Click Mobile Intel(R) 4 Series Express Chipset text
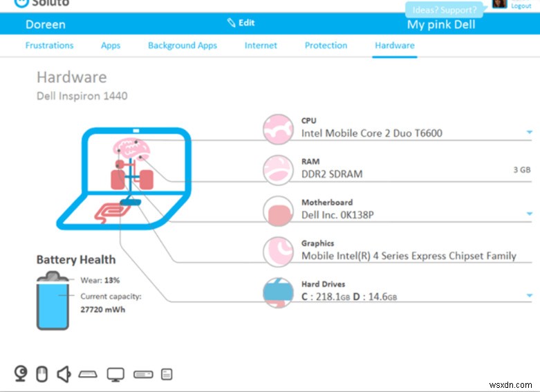The height and width of the screenshot is (392, 540). point(409,256)
